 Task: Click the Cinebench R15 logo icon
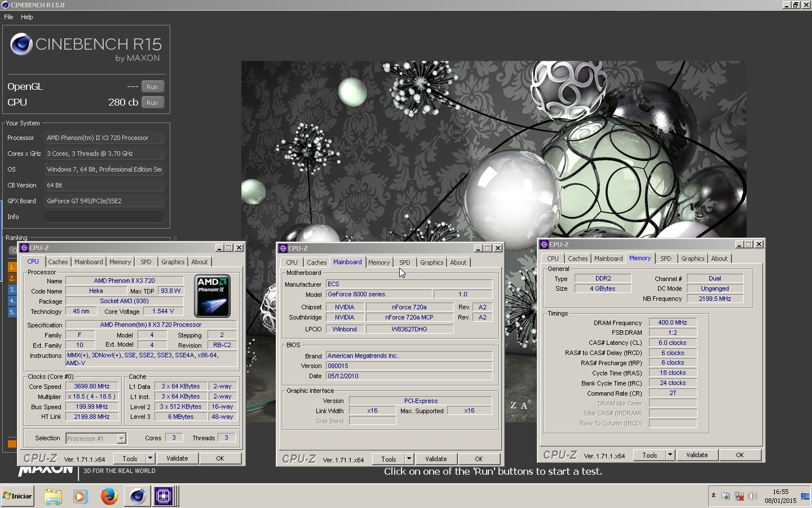[21, 44]
